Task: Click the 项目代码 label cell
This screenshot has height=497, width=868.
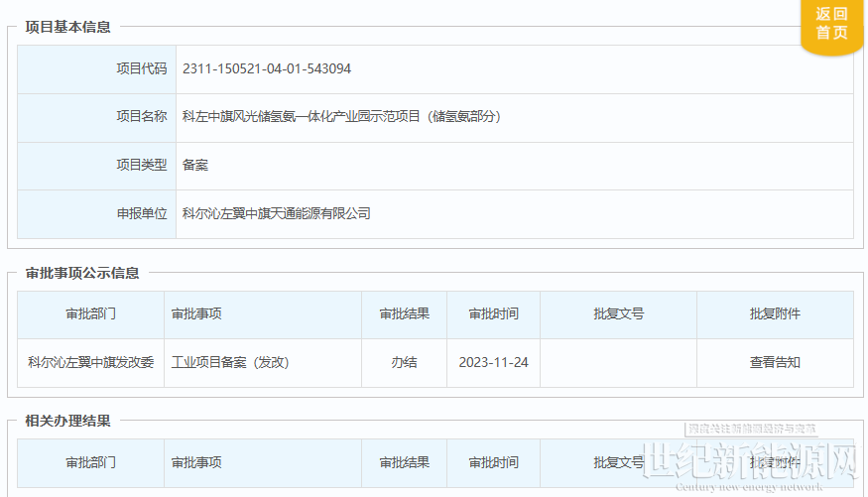Action: pos(97,69)
